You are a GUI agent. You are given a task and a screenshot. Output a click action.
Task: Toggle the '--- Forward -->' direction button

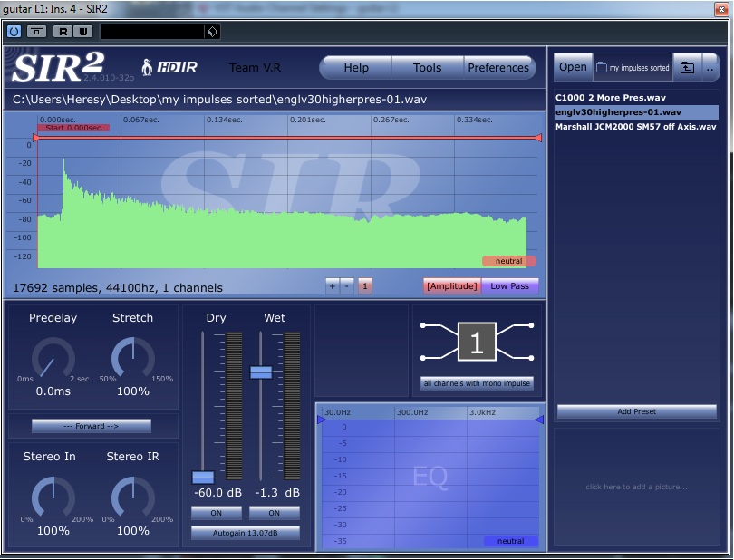point(92,426)
